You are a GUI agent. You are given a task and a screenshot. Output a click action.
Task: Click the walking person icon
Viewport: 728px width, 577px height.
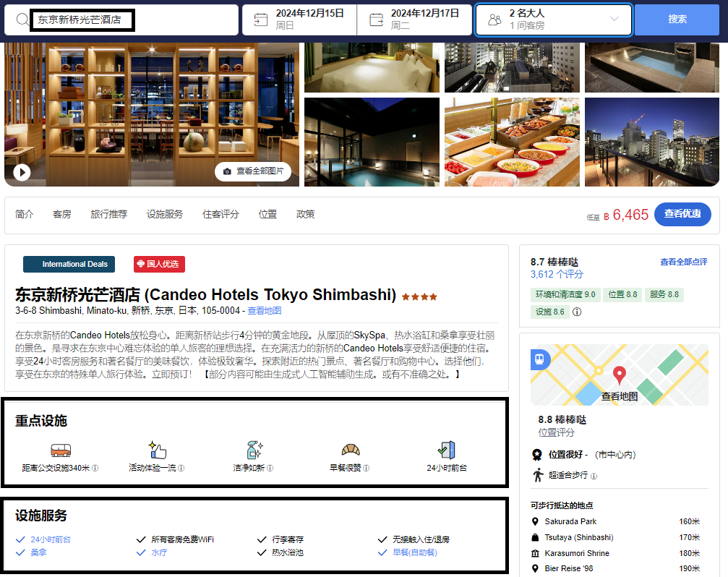tap(538, 475)
